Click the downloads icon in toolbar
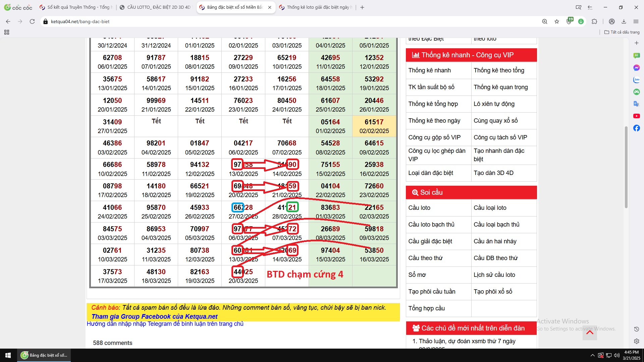Screen dimensions: 644x362 click(624, 21)
